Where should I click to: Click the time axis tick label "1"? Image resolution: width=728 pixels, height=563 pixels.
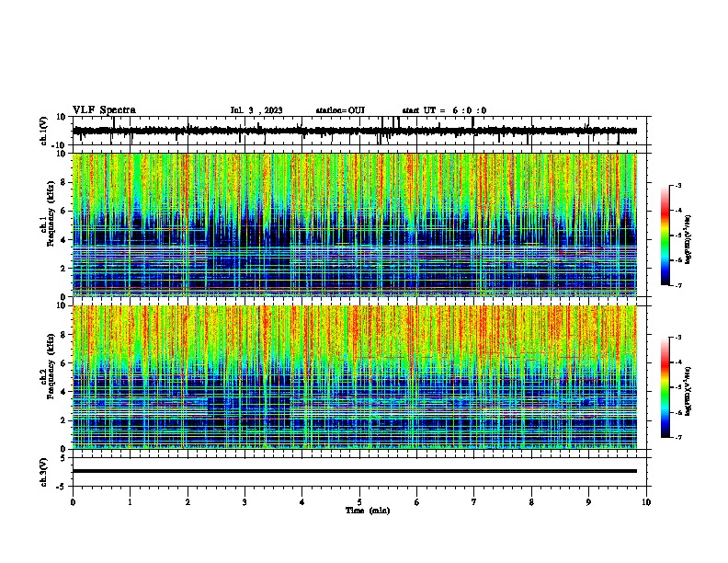click(x=130, y=502)
